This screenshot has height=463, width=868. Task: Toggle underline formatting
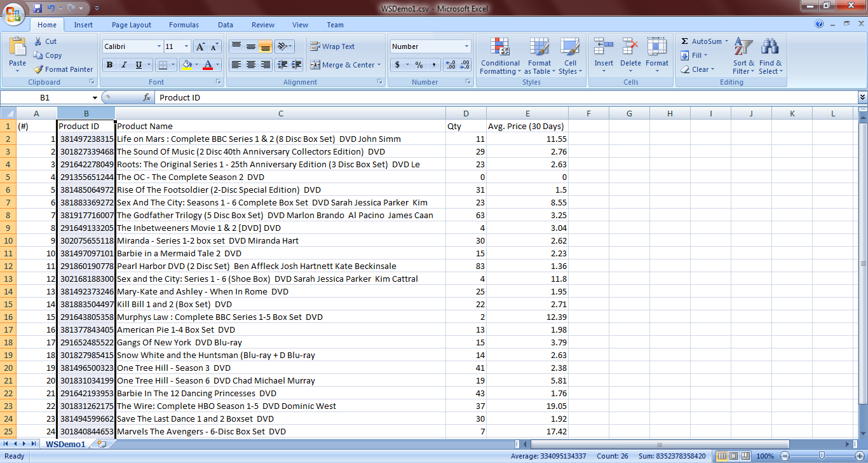tap(139, 65)
